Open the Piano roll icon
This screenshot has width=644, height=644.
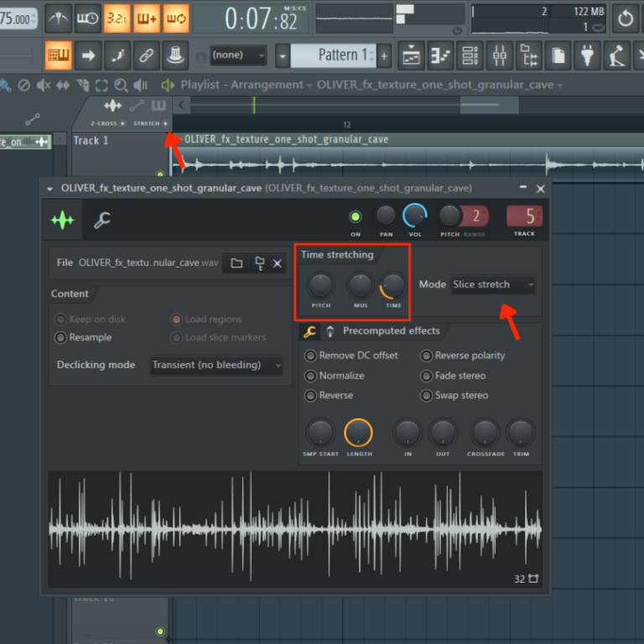[440, 55]
